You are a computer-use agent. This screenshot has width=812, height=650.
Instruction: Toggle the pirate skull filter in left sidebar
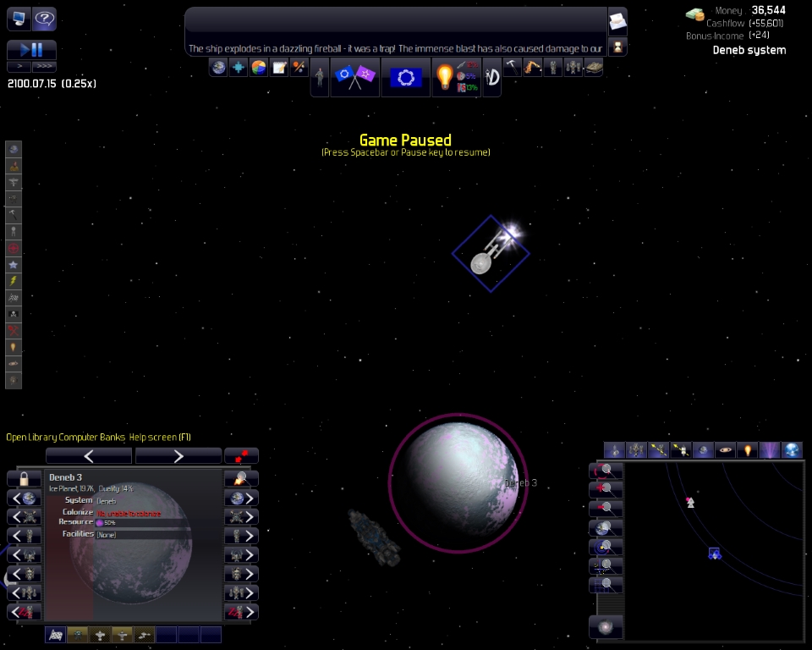tap(14, 314)
